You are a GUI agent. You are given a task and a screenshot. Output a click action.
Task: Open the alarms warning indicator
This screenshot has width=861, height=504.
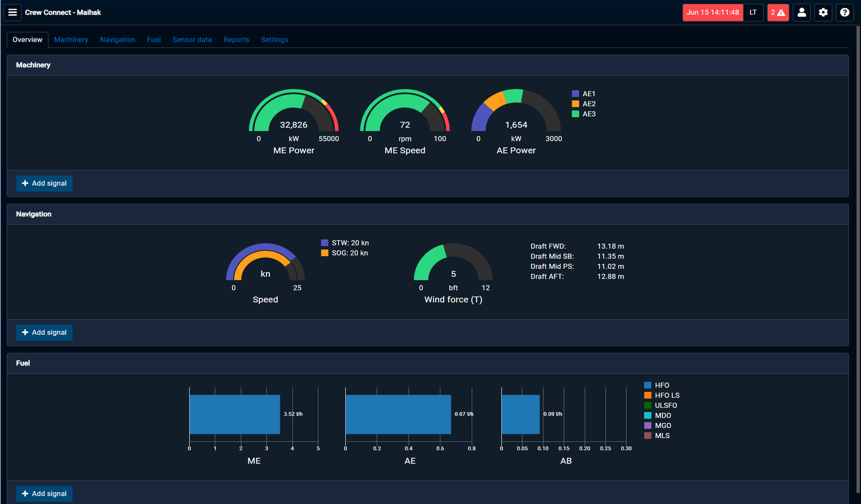pos(778,13)
